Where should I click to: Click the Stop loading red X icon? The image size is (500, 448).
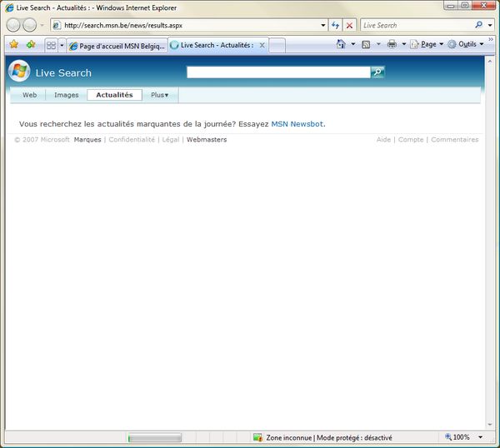tap(350, 25)
